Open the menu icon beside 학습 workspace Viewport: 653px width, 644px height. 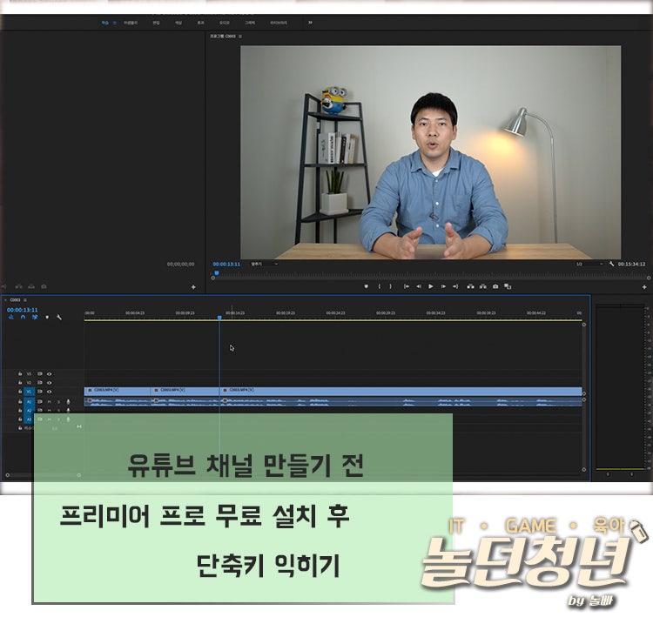[x=115, y=23]
